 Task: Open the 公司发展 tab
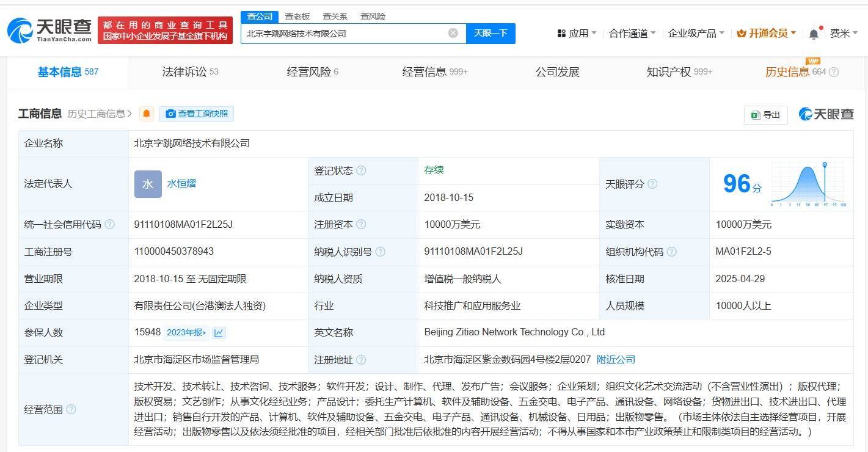557,72
